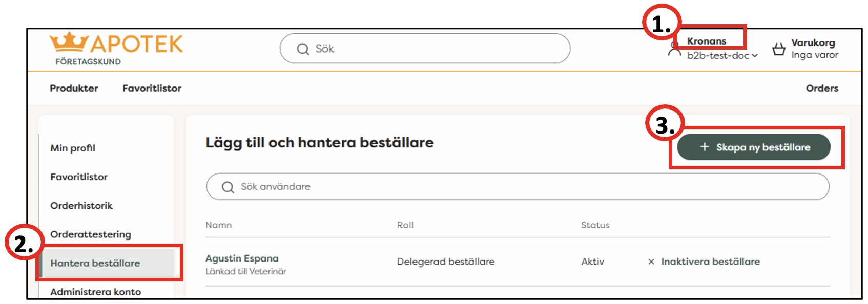The width and height of the screenshot is (868, 304).
Task: Select Hantera beställare in the sidebar
Action: pos(97,263)
